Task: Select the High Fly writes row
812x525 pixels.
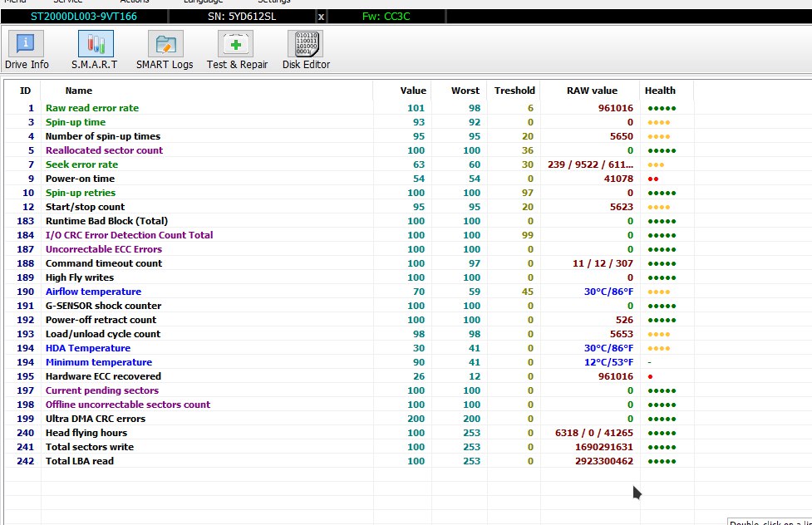Action: [x=349, y=277]
